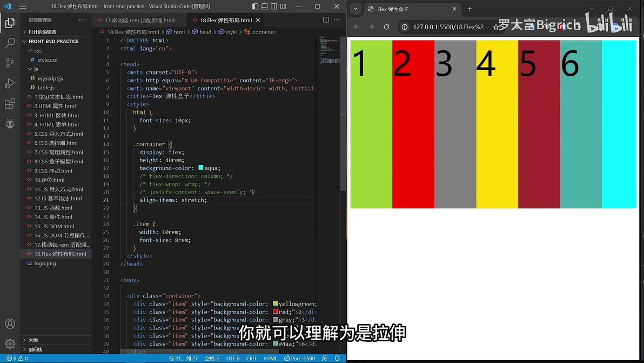
Task: Open the Manage gear menu
Action: click(x=10, y=344)
